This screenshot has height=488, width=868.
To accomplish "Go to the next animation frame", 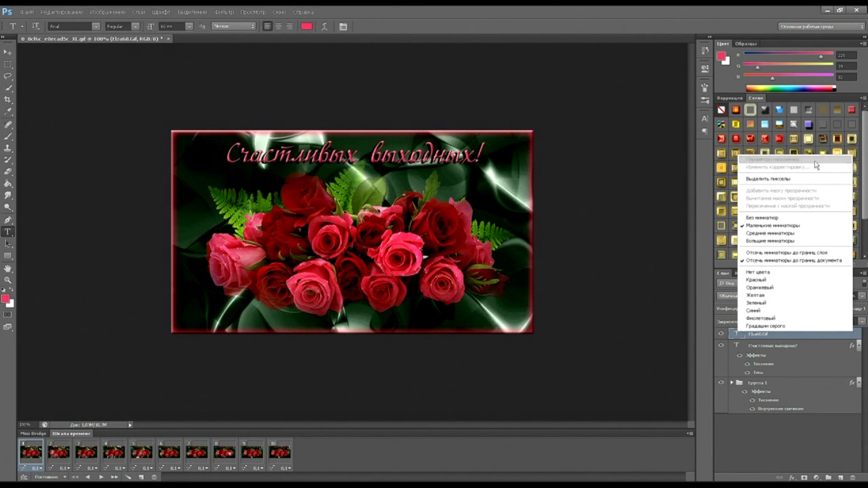I will [x=114, y=477].
